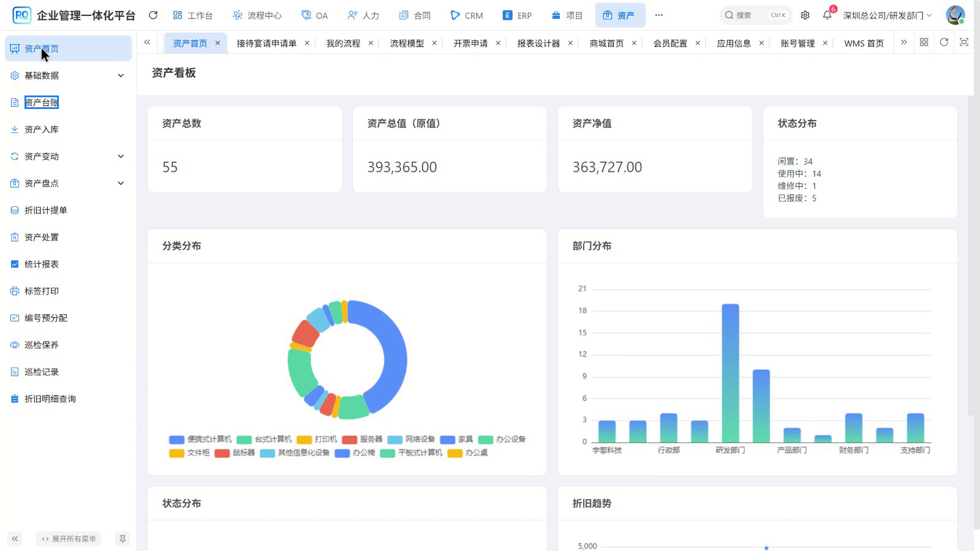Image resolution: width=980 pixels, height=551 pixels.
Task: Close the 应用信息 tab
Action: click(x=761, y=43)
